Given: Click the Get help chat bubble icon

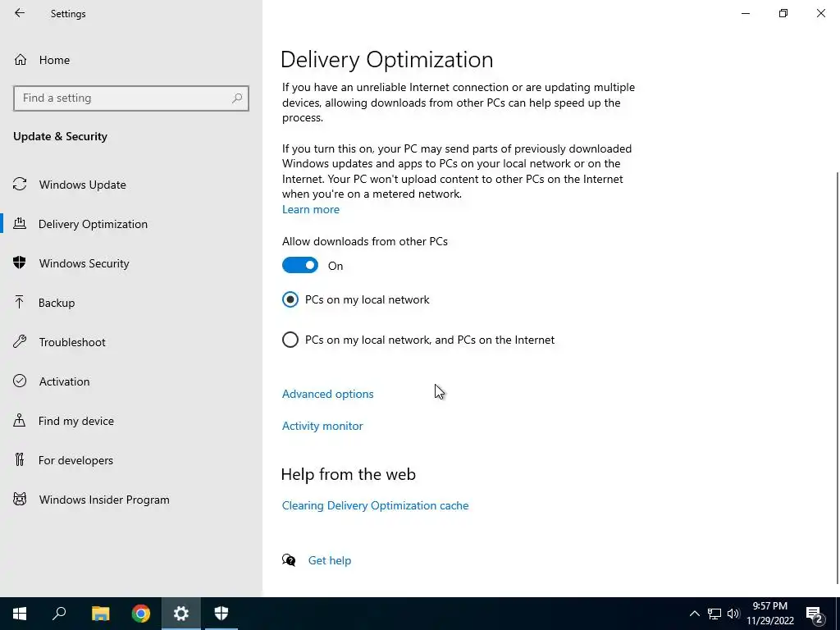Looking at the screenshot, I should click(x=289, y=560).
